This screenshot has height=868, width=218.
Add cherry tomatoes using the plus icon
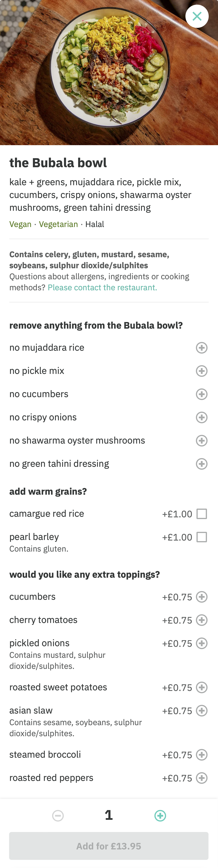(202, 620)
